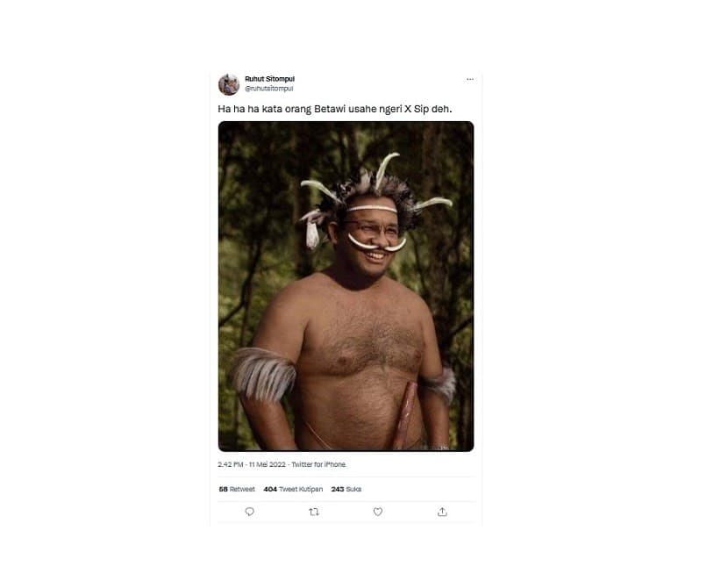Click Ruhut Sitompul's profile picture

[x=231, y=82]
